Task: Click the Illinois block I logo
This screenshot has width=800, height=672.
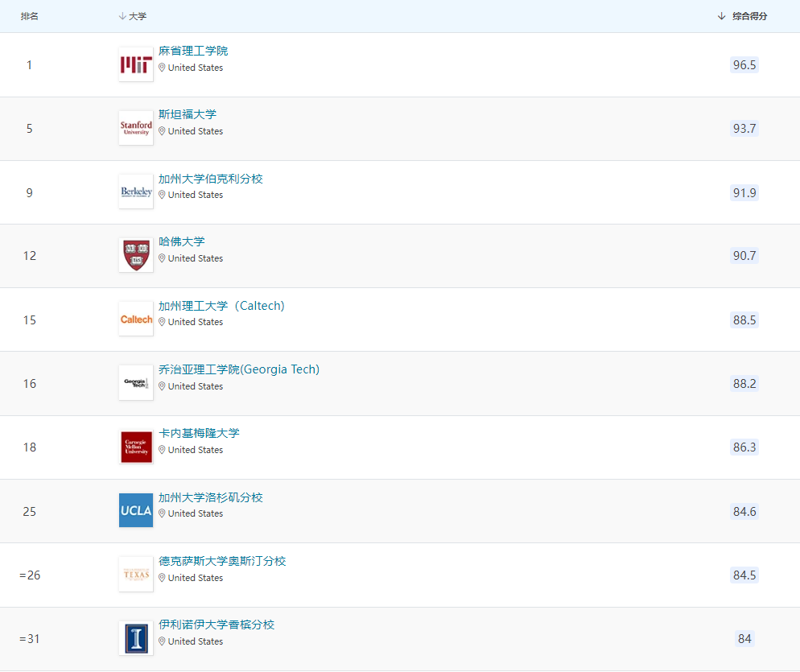Action: pyautogui.click(x=135, y=638)
